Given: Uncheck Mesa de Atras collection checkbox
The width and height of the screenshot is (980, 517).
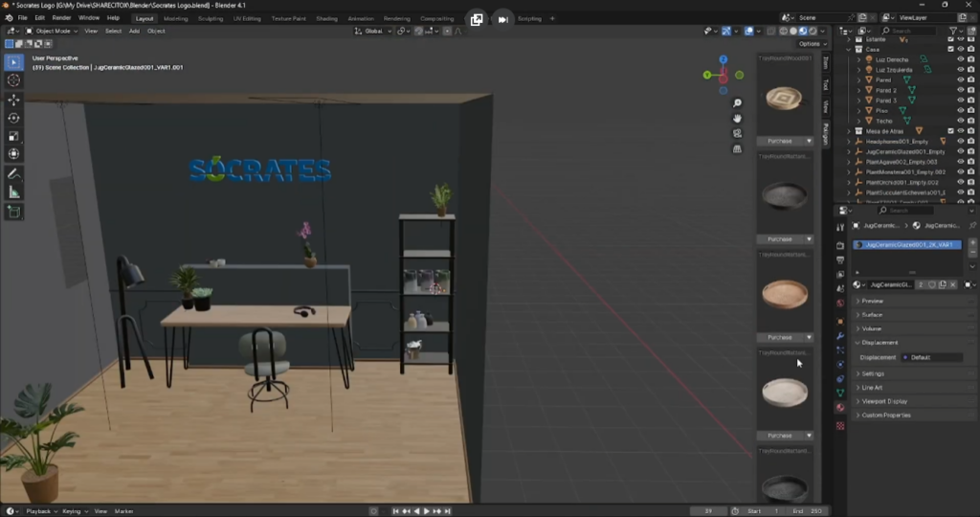Looking at the screenshot, I should pos(950,131).
